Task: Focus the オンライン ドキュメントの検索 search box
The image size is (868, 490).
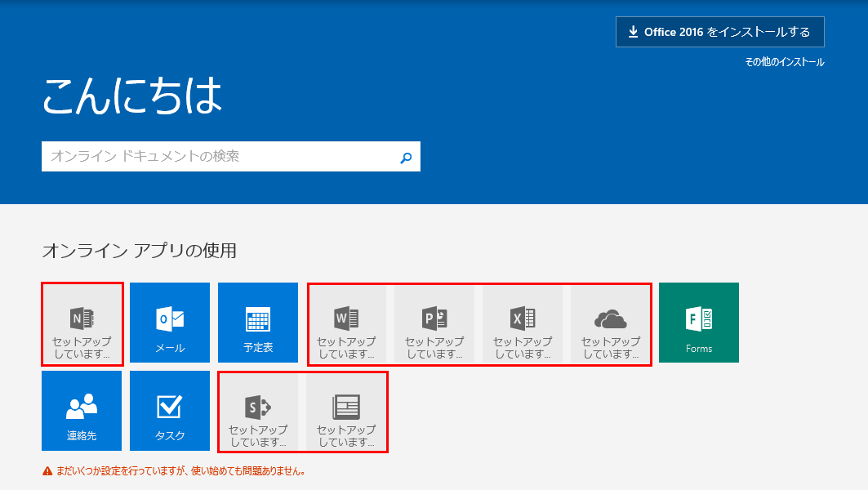Action: coord(231,156)
